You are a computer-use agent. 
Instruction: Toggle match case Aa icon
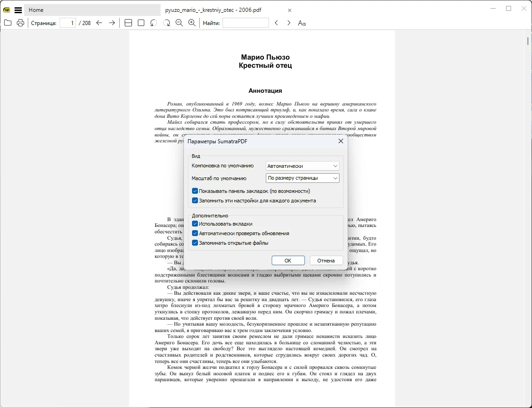(302, 23)
